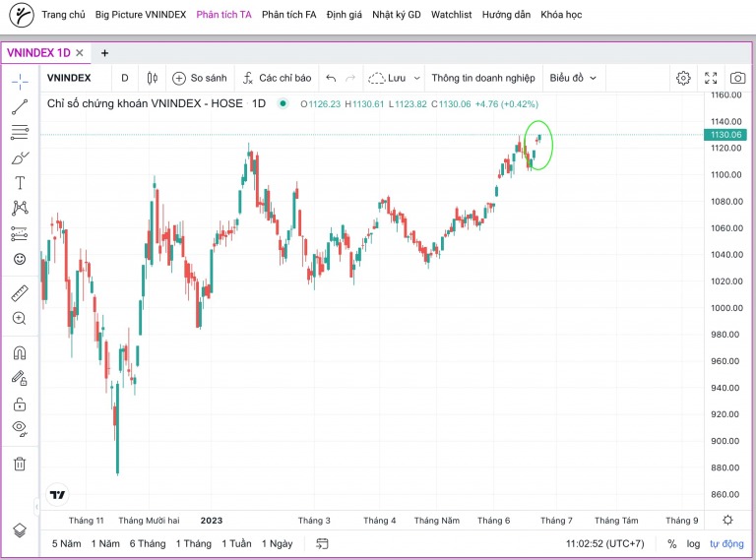Toggle magnet mode for drawings
The width and height of the screenshot is (756, 560).
[x=20, y=353]
